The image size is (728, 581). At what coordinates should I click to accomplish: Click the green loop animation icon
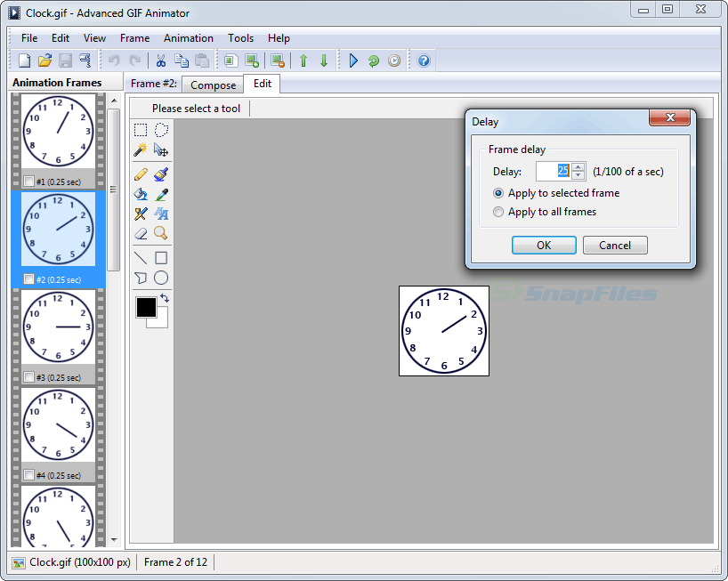(373, 61)
